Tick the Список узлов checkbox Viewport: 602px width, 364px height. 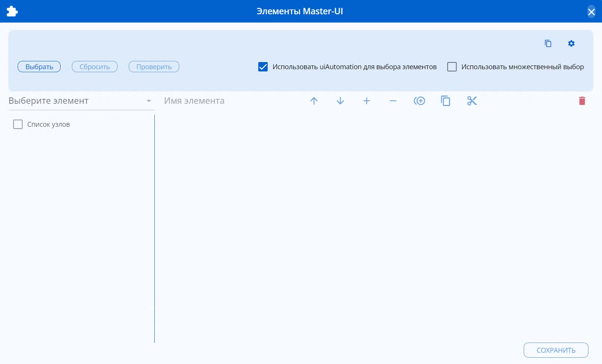[18, 124]
